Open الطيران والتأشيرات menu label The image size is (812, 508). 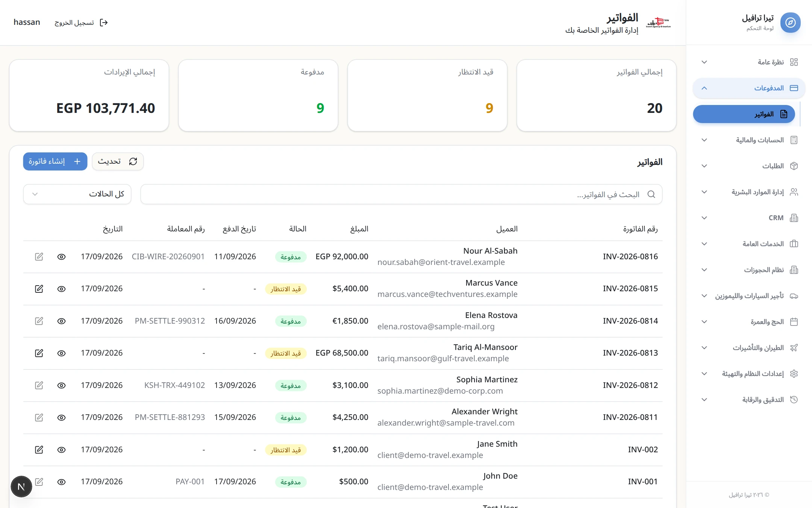(x=758, y=348)
